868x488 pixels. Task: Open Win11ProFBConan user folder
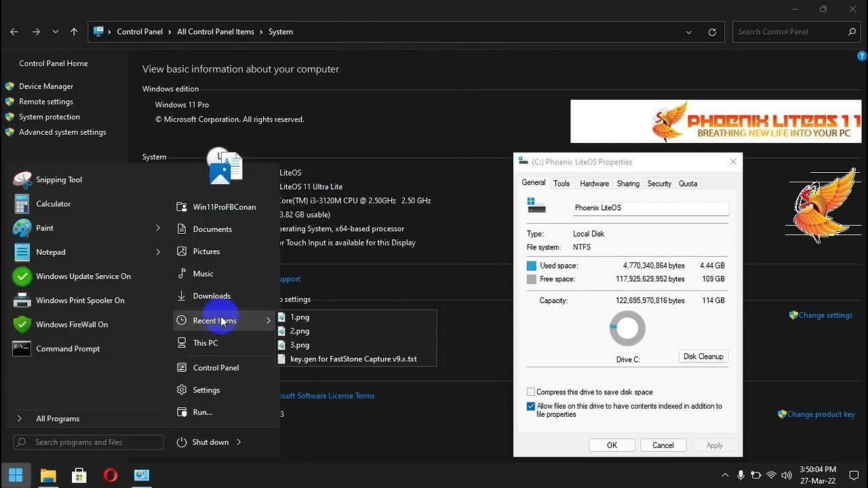(224, 207)
